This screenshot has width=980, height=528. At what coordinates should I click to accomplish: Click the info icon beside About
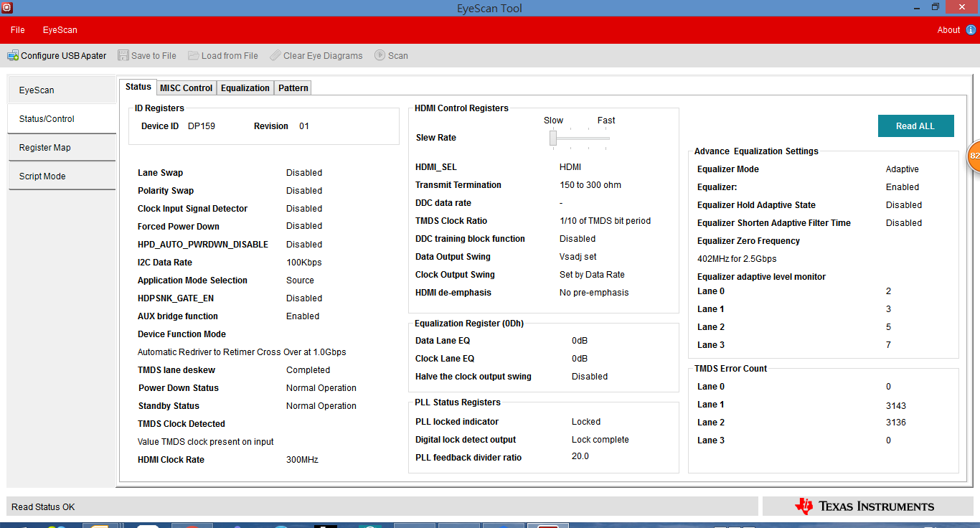pyautogui.click(x=971, y=30)
